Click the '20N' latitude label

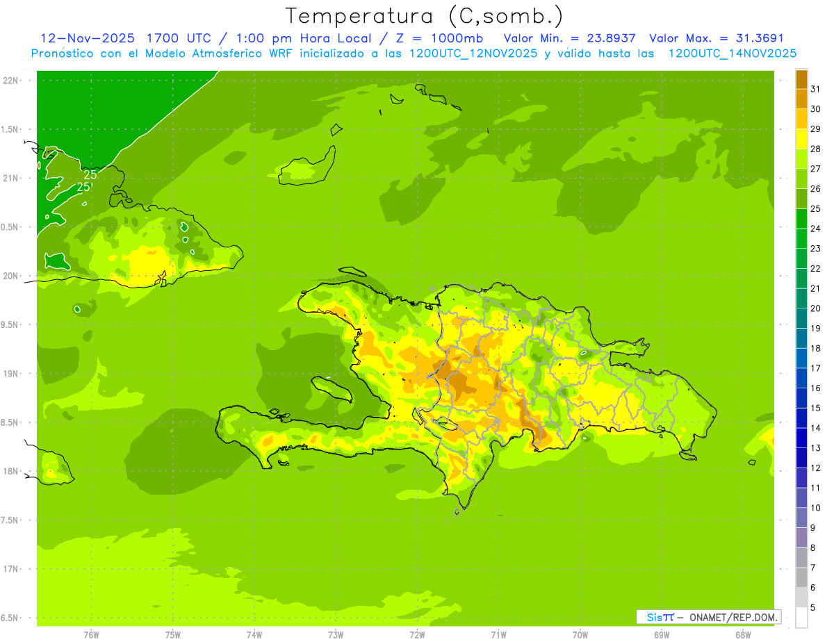[x=10, y=276]
